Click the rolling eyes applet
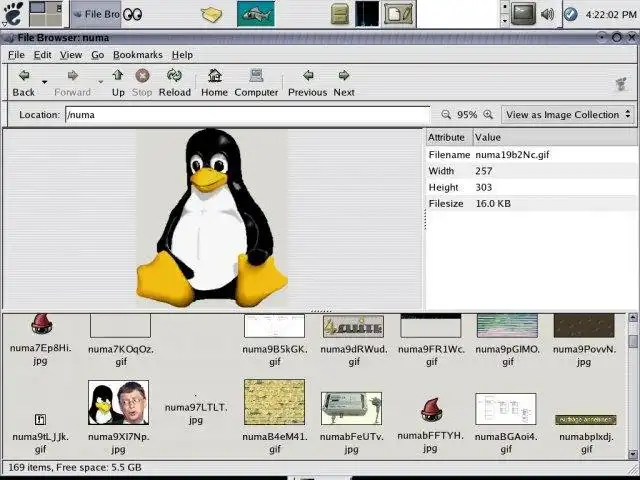 133,15
